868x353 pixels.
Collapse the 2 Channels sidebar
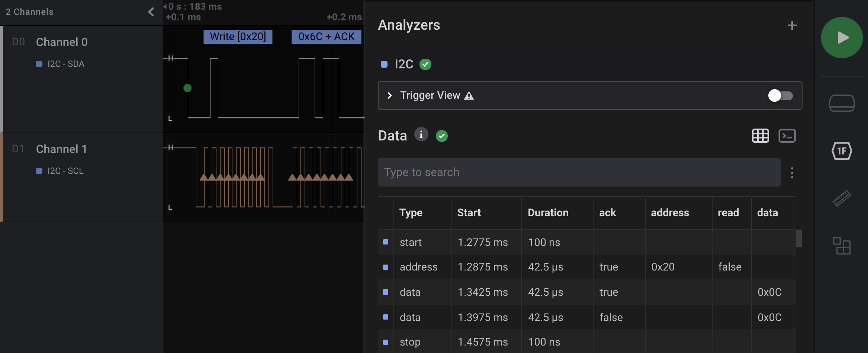151,12
